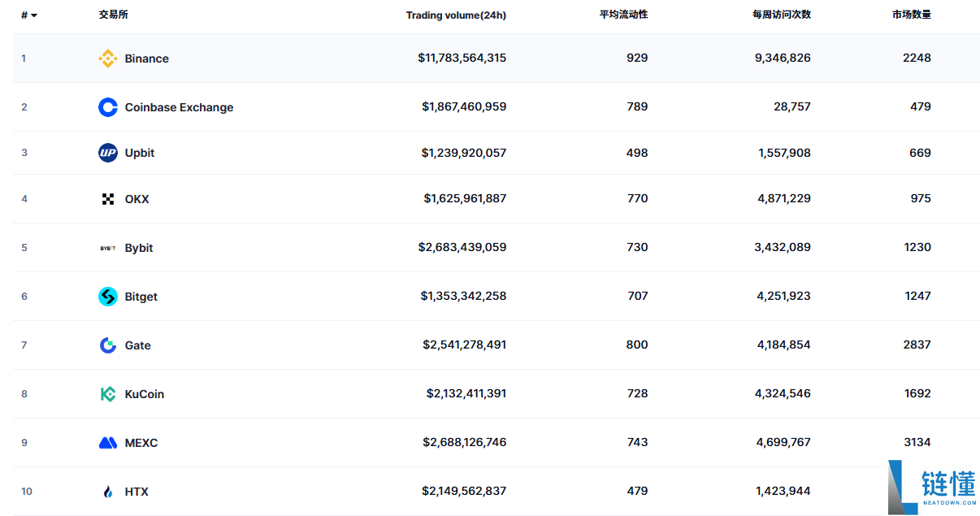Click OKX liquidity score 770
This screenshot has width=980, height=516.
point(637,198)
